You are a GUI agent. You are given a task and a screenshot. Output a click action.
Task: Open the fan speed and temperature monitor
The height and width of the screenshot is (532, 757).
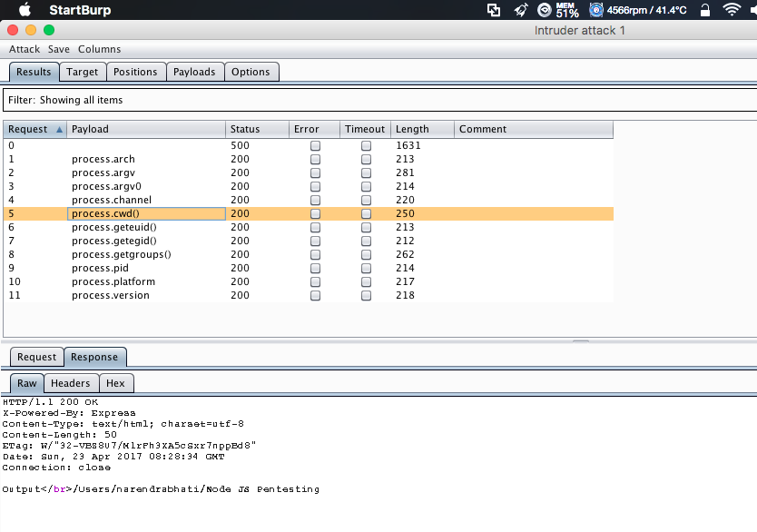[x=638, y=10]
